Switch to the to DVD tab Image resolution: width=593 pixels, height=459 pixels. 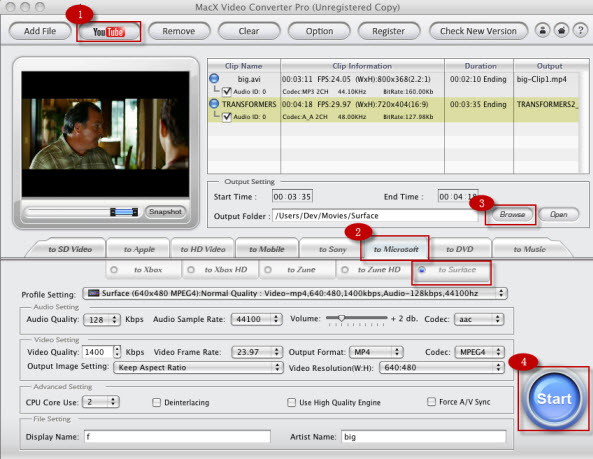click(459, 249)
